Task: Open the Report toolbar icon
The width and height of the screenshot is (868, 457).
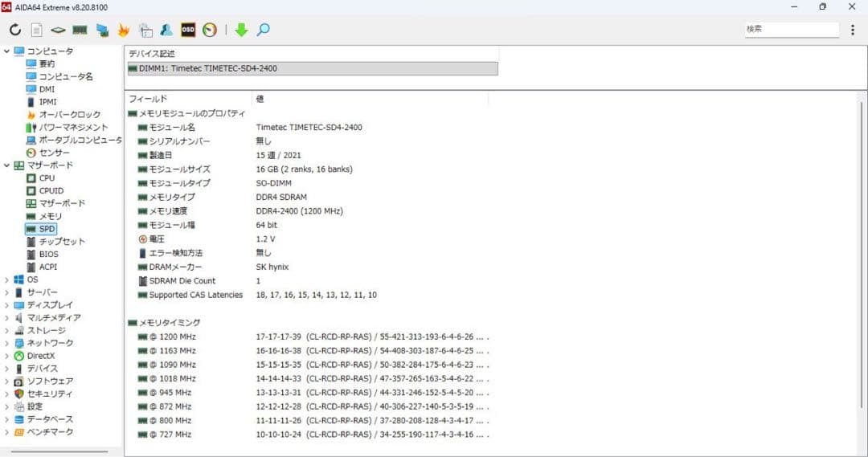Action: tap(36, 30)
